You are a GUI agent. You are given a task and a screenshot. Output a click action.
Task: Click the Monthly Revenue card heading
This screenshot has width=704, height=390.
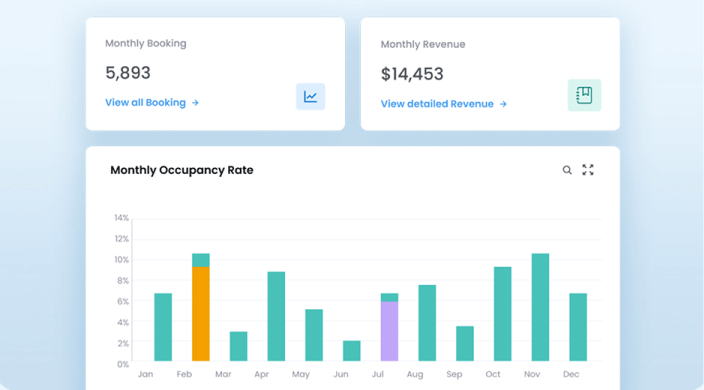pos(423,44)
